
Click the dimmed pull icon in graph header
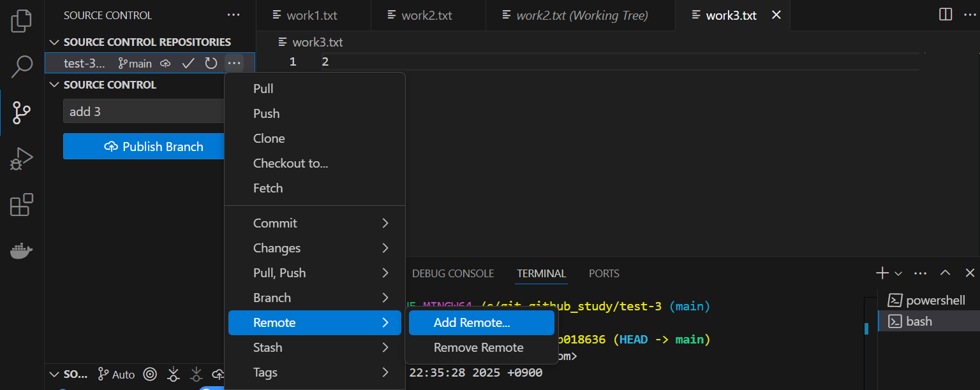point(196,374)
